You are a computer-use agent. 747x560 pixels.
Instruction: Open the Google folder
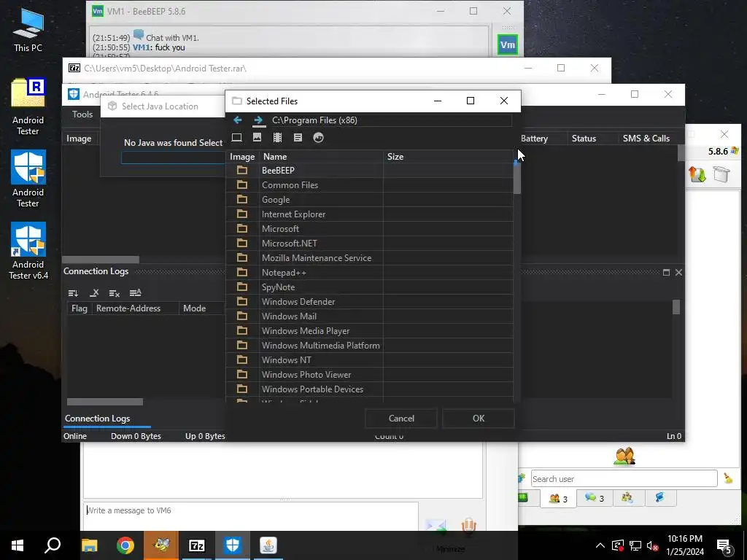tap(370, 200)
